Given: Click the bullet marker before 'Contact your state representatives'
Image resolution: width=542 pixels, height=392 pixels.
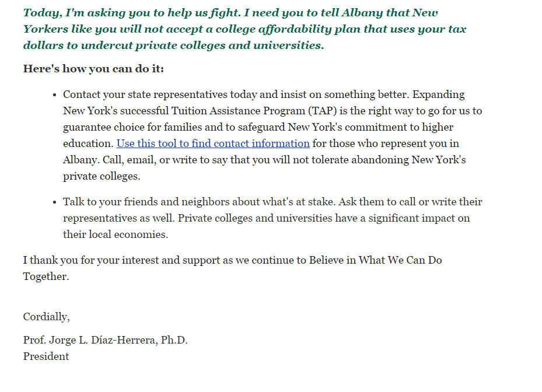Looking at the screenshot, I should coord(54,94).
